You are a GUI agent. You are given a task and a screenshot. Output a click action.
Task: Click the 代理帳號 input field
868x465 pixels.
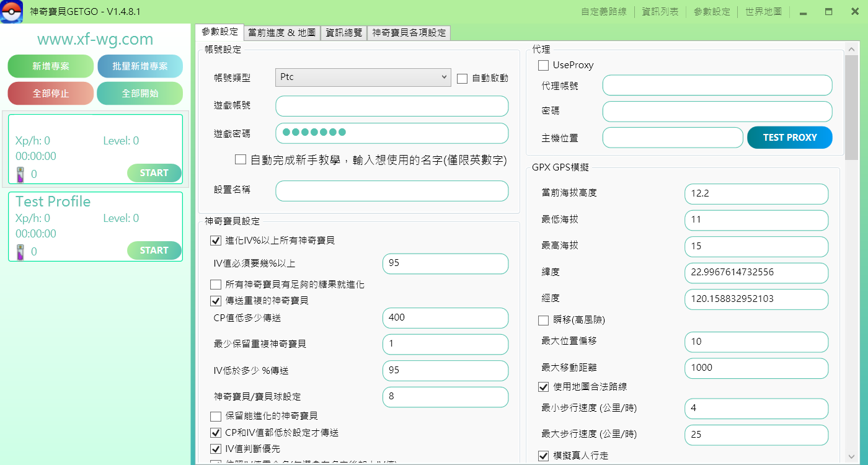pyautogui.click(x=717, y=86)
